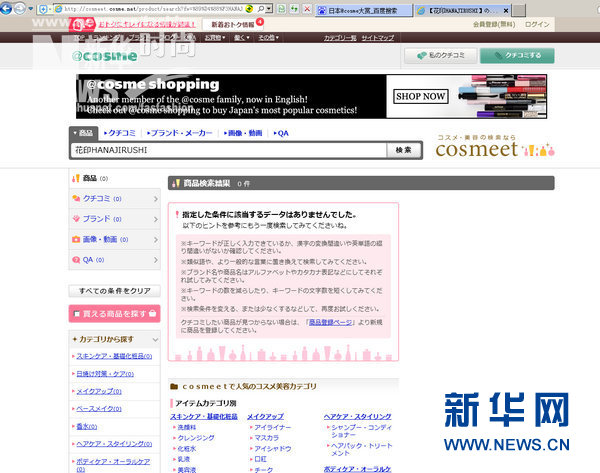Open a new blank browser tab
The height and width of the screenshot is (473, 600).
tap(519, 11)
